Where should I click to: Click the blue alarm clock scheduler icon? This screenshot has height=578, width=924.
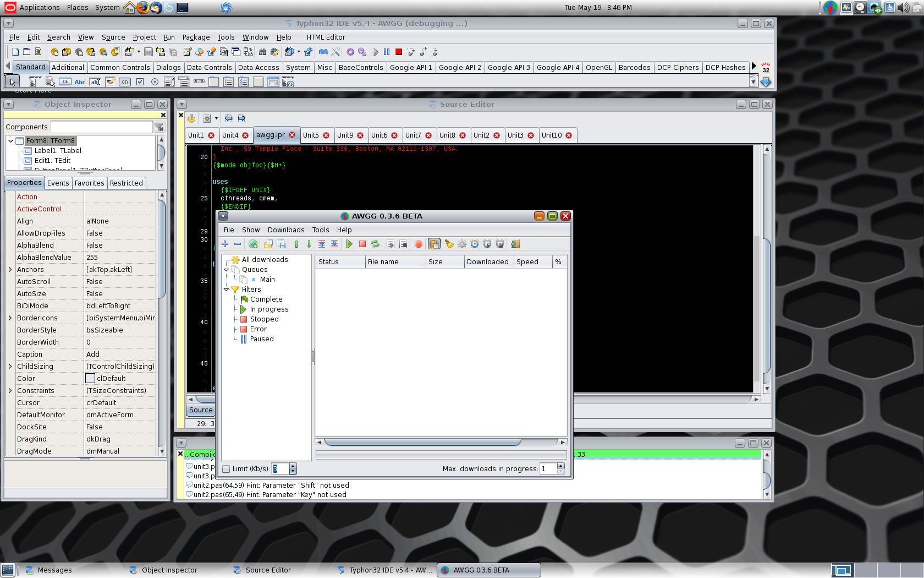pyautogui.click(x=475, y=244)
